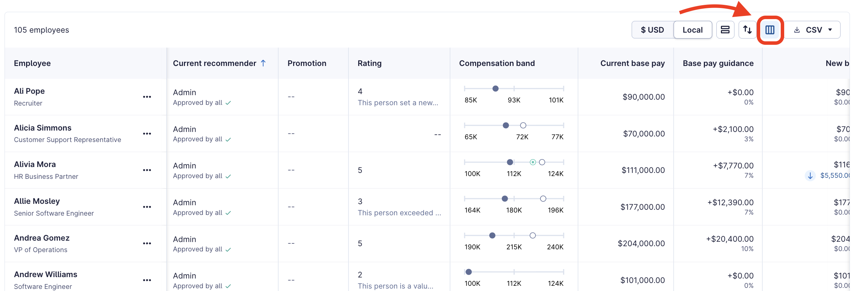Open Andrew Williams more actions menu
868x291 pixels.
point(147,280)
